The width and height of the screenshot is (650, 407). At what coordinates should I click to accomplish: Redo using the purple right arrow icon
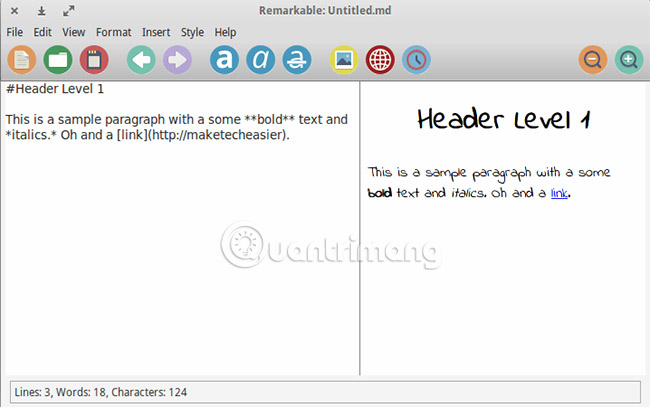177,60
